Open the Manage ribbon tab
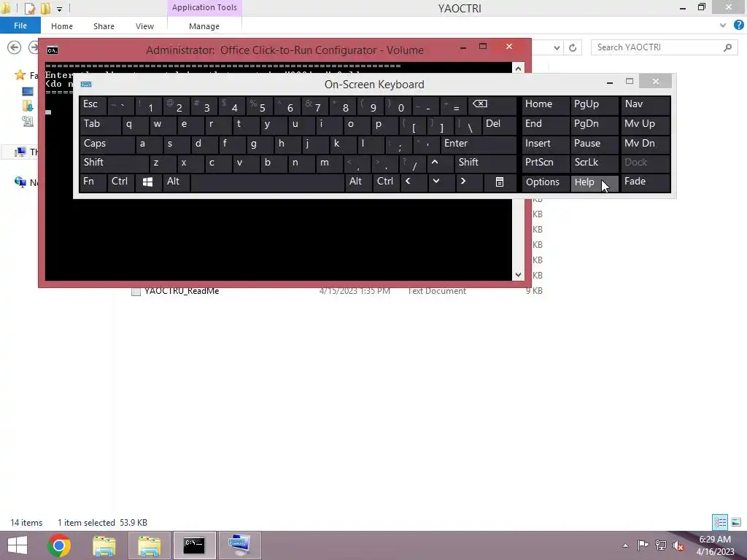 tap(204, 26)
